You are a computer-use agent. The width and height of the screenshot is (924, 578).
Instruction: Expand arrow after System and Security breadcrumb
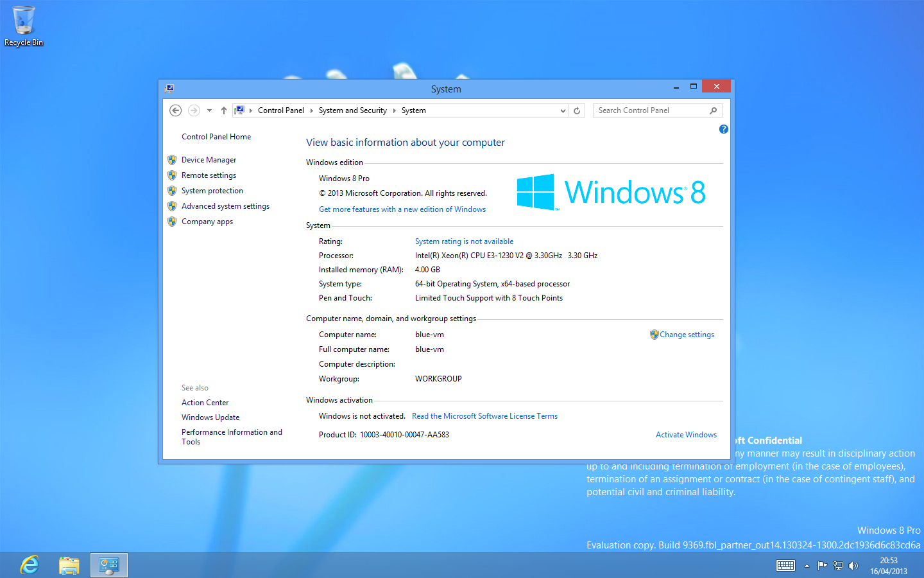[x=395, y=110]
